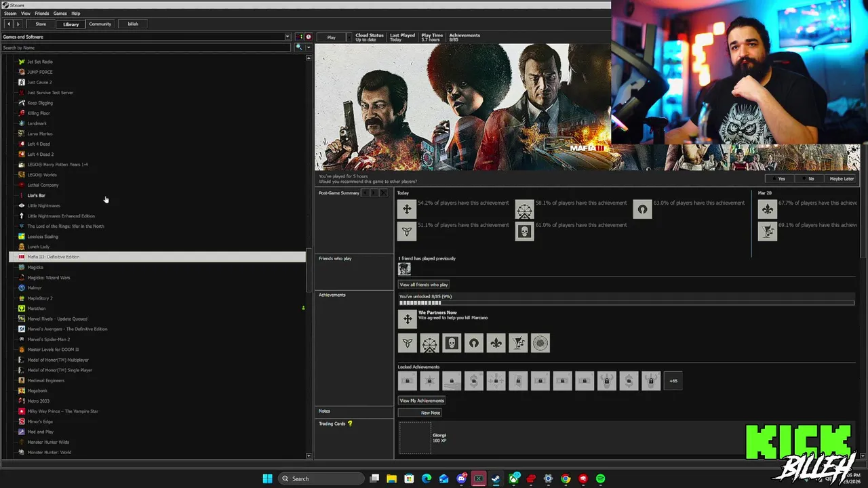Click the Giorgi trading card slot
The width and height of the screenshot is (868, 488).
coord(415,438)
